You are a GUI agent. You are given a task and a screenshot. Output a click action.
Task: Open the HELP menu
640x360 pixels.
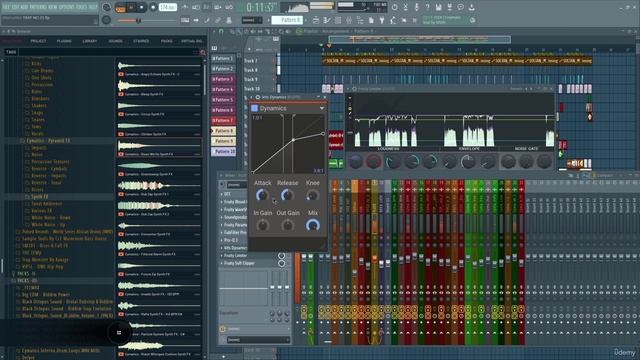click(93, 7)
